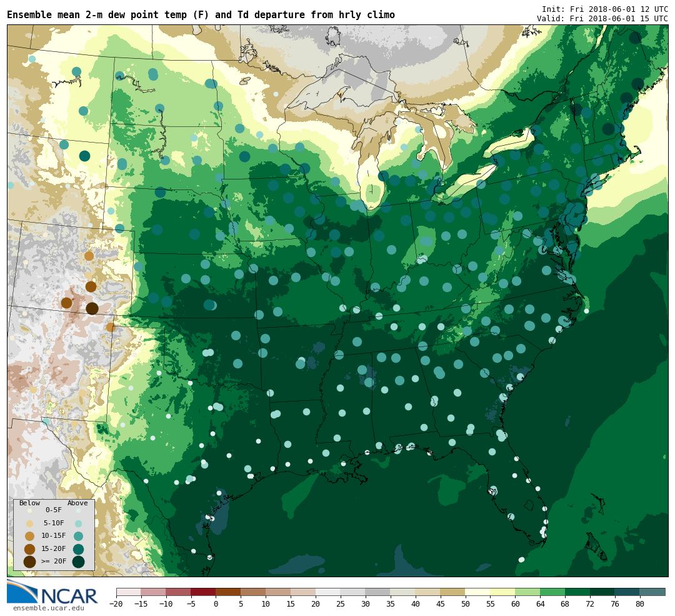Pick the Below 10-15F tan legend dot
This screenshot has width=675, height=616.
click(29, 536)
